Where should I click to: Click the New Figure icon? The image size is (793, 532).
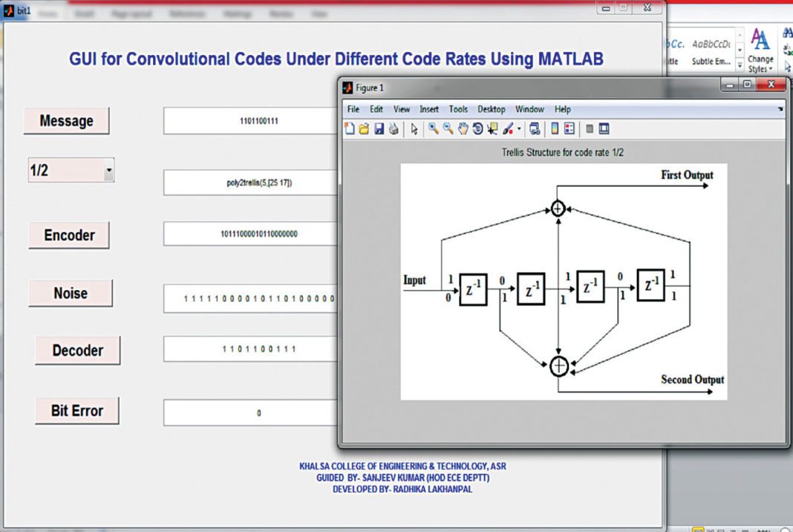click(x=350, y=129)
